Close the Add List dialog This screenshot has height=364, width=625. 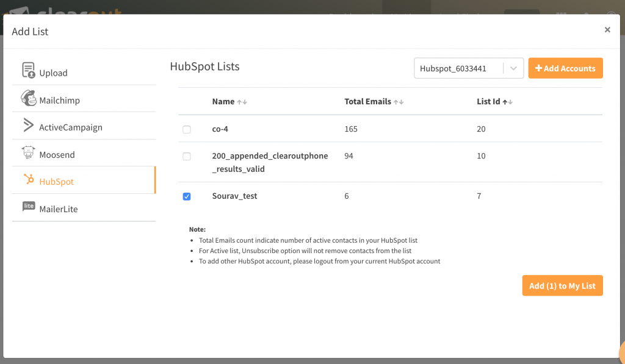[x=607, y=30]
